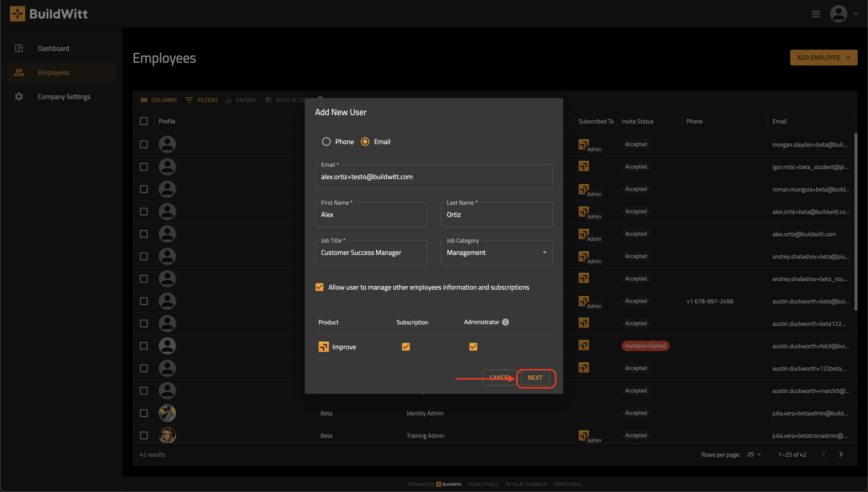The width and height of the screenshot is (868, 492).
Task: Open Employees in the sidebar
Action: (61, 72)
